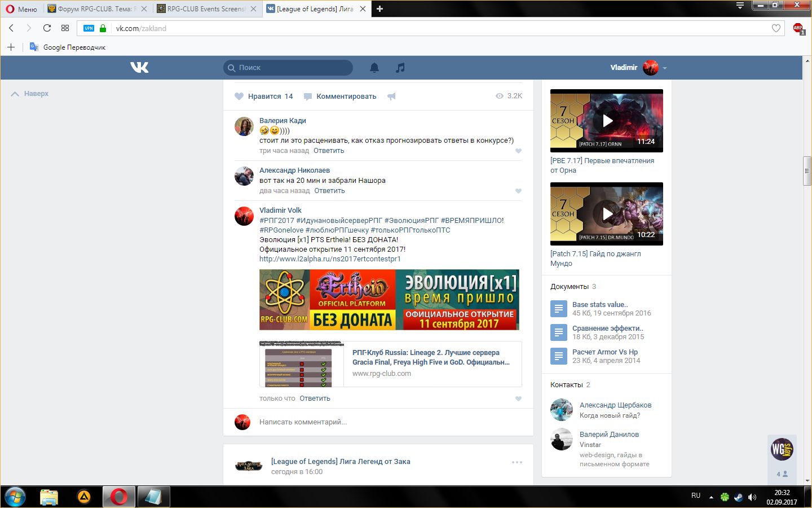Like Vladimir Volk's comment heart
The image size is (812, 508).
point(518,398)
